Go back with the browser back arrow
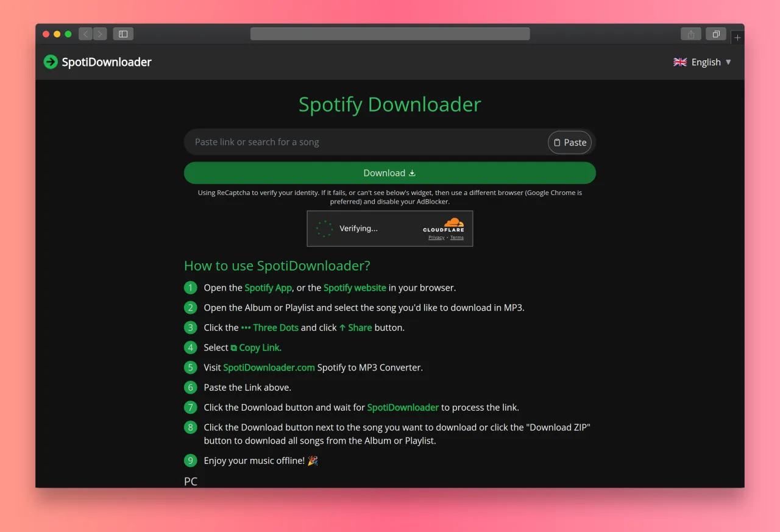 pyautogui.click(x=85, y=34)
